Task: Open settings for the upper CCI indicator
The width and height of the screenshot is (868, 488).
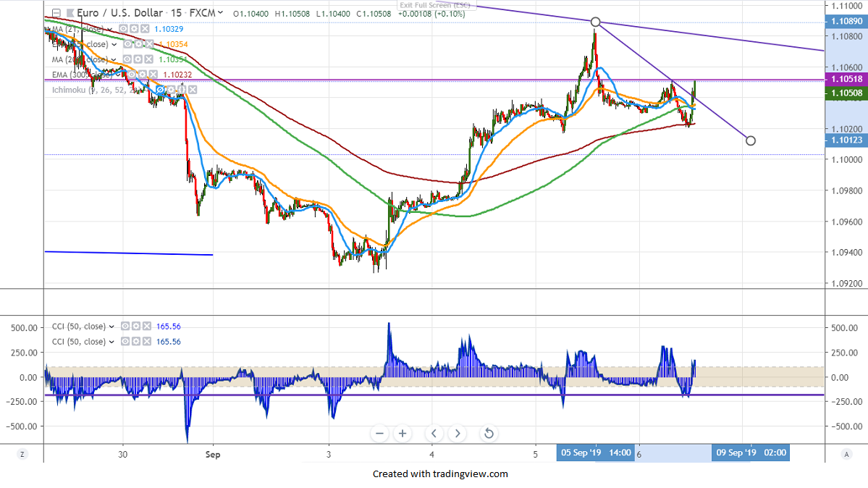Action: (135, 327)
